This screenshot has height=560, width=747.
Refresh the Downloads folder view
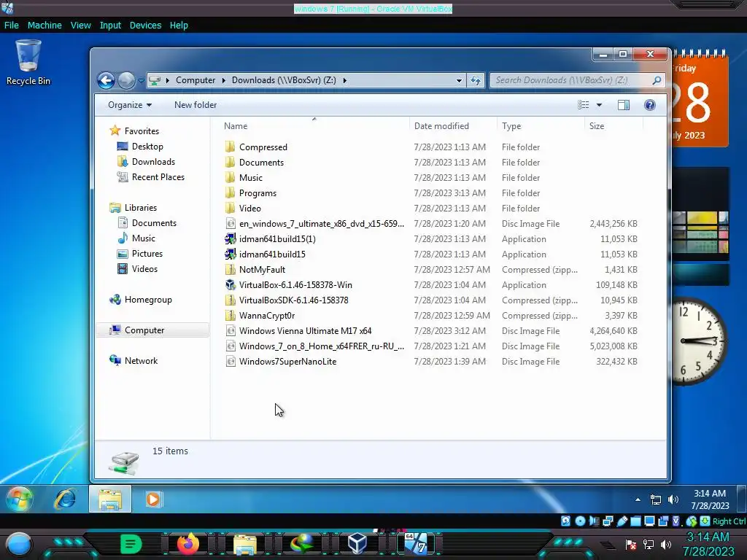(476, 80)
